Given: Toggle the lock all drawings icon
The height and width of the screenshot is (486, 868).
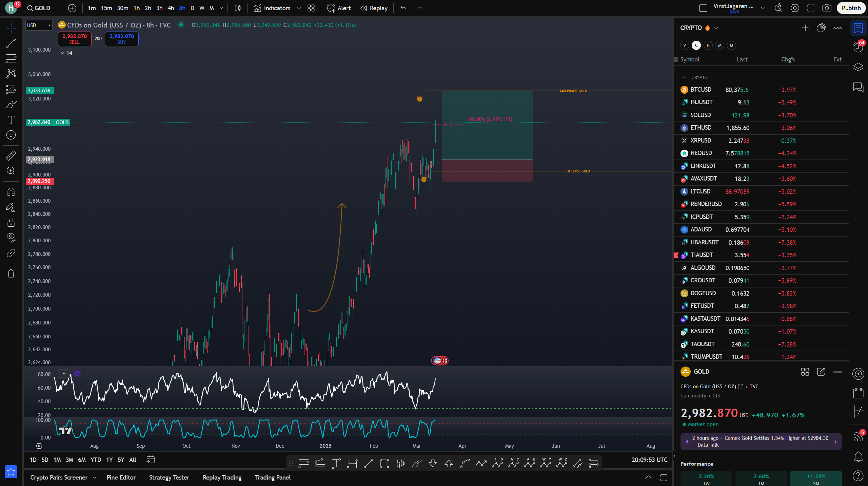Looking at the screenshot, I should coord(11,223).
